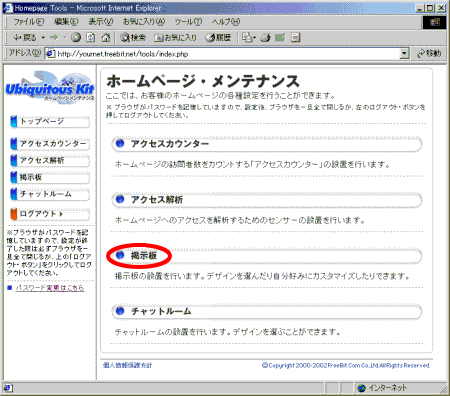This screenshot has height=396, width=450.
Task: Open トップページ in the sidebar
Action: click(x=50, y=121)
